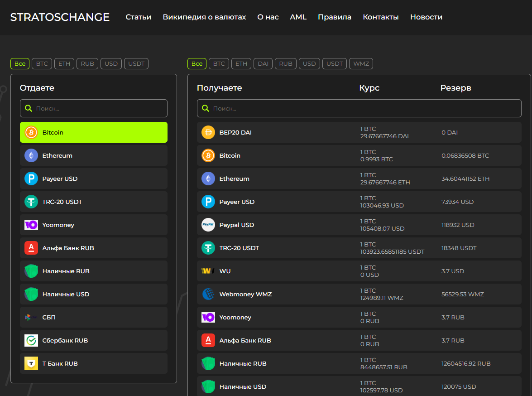
Task: Switch the left filter to USDT
Action: point(136,63)
